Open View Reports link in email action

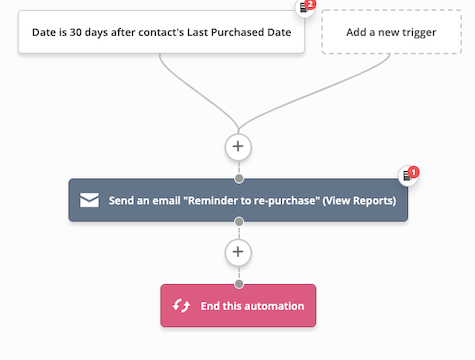tap(359, 201)
